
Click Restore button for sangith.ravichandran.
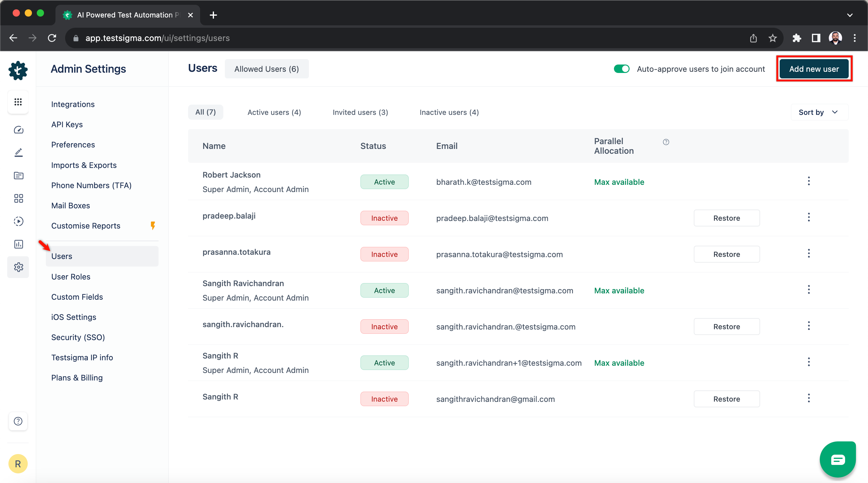point(726,327)
